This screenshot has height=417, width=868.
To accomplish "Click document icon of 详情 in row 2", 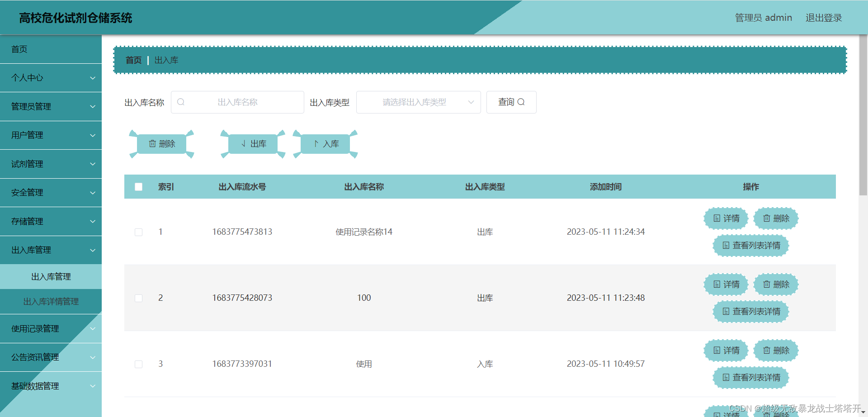I will 717,284.
